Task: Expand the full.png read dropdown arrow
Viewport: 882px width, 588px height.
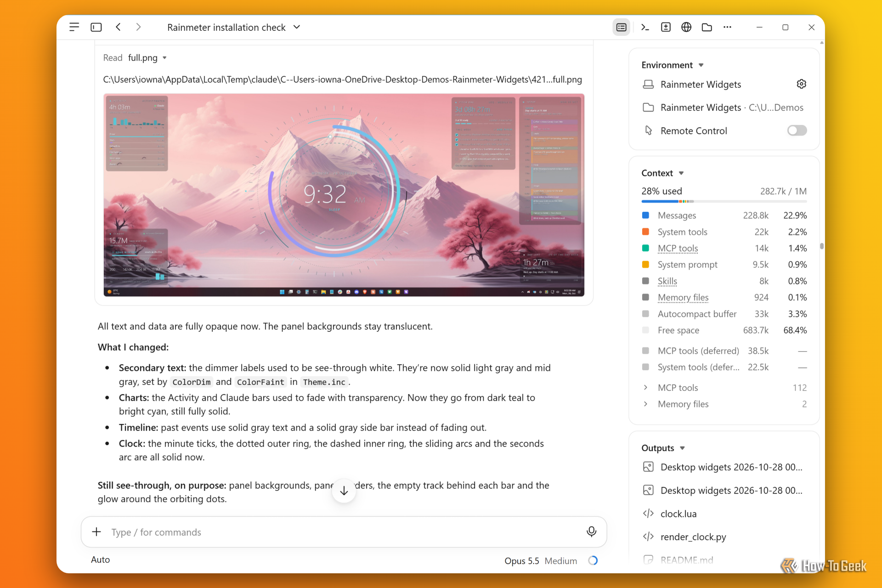Action: click(x=164, y=58)
